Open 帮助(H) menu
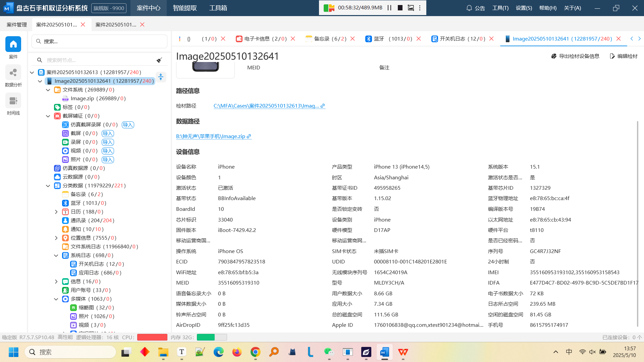Viewport: 644px width, 362px height. coord(548,8)
